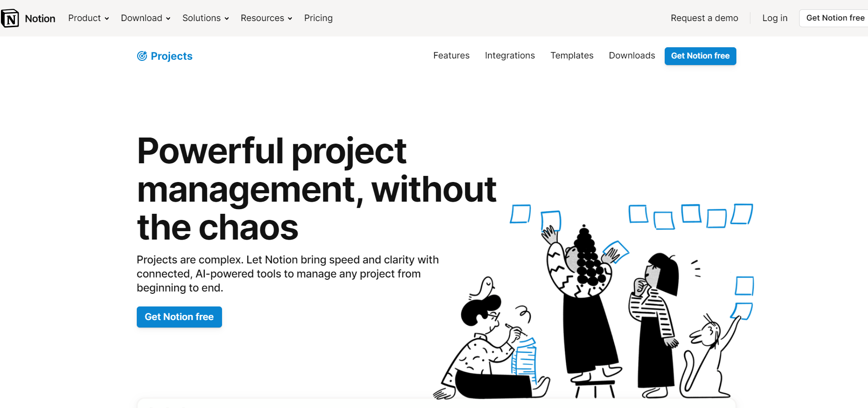Click 'Powerful project management' headline
The height and width of the screenshot is (408, 868).
[x=317, y=189]
